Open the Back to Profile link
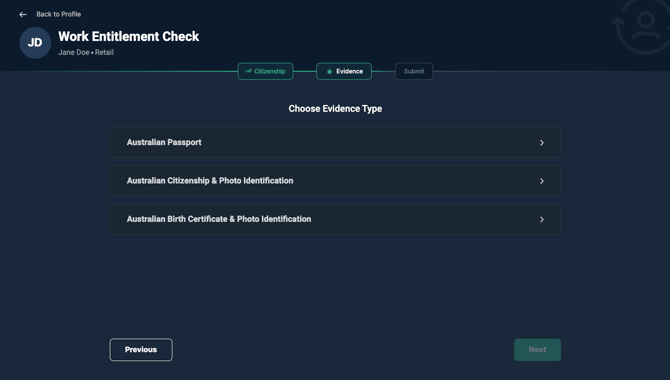Viewport: 670px width, 380px height. (59, 14)
